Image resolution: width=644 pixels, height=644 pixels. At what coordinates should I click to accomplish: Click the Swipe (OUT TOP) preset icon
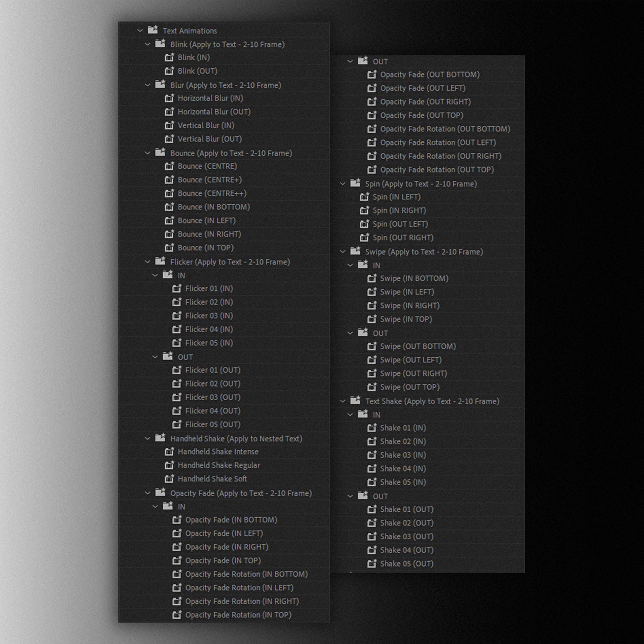[372, 387]
